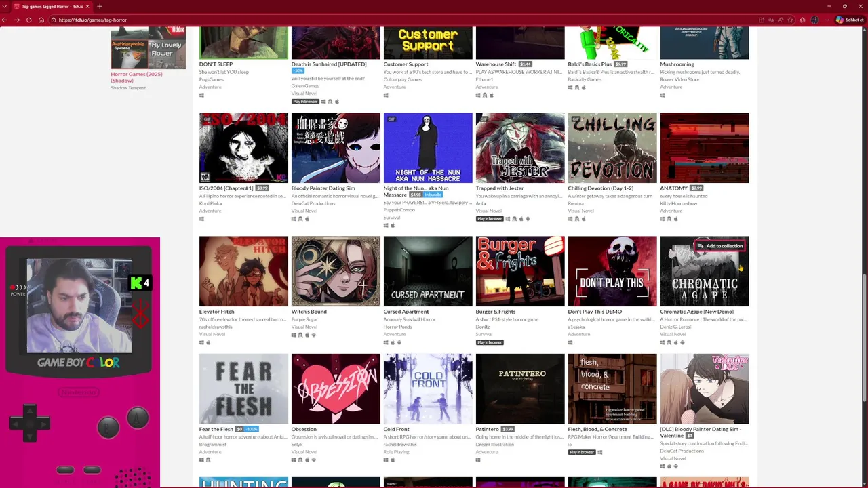Screen dimensions: 868x488
Task: Click the 'DeluCat Productions' author under Bloody Painter Dating Sim
Action: coord(313,203)
